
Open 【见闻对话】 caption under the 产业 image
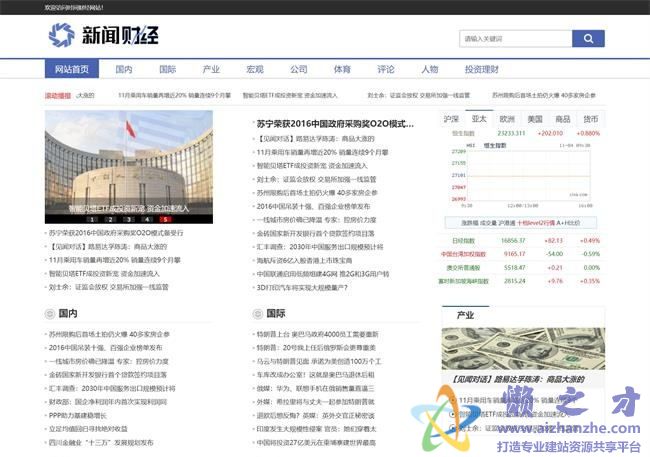click(x=518, y=379)
